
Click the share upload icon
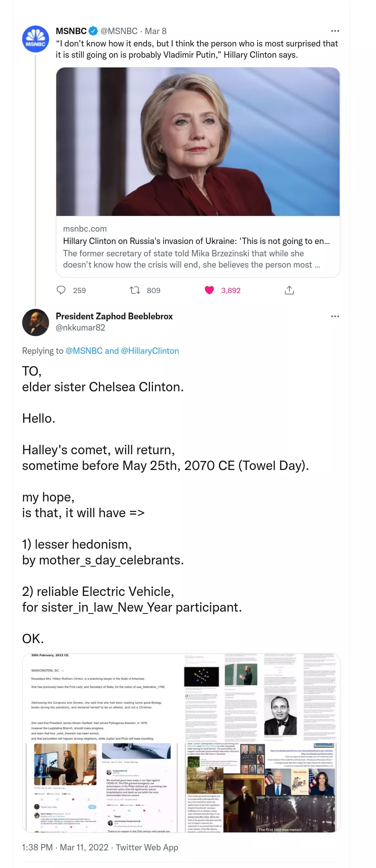(x=289, y=290)
